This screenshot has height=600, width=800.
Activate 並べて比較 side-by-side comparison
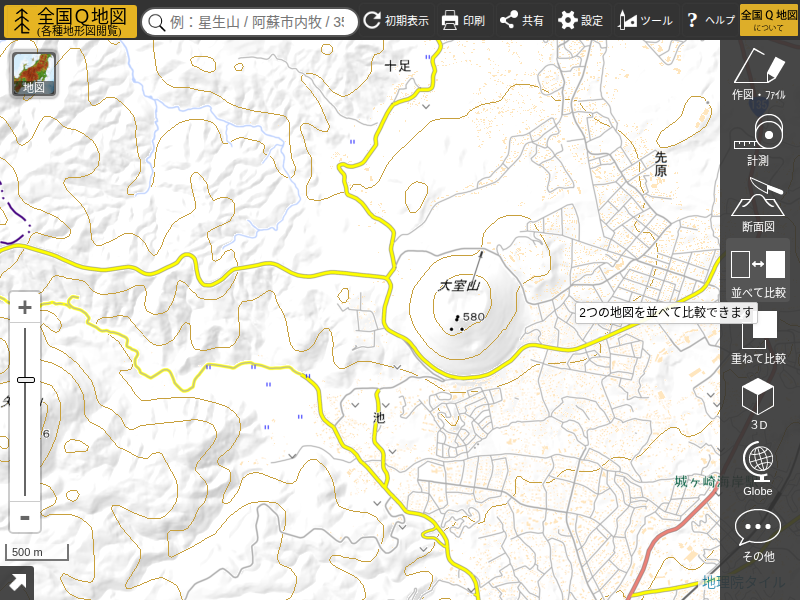tap(758, 272)
